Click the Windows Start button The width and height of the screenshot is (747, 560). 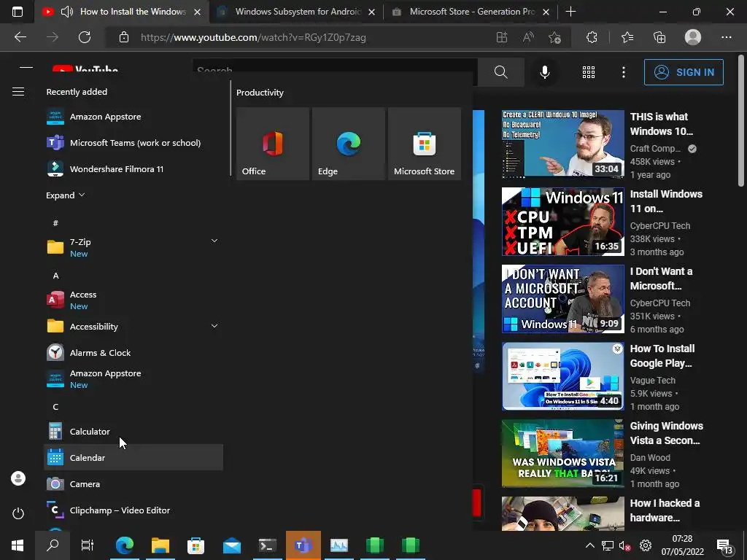click(x=18, y=545)
